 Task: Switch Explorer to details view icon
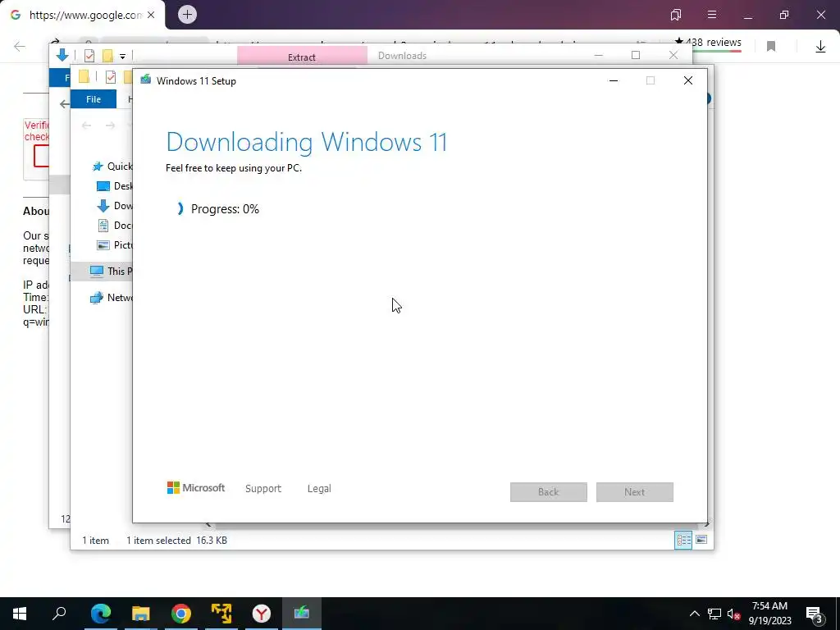683,540
